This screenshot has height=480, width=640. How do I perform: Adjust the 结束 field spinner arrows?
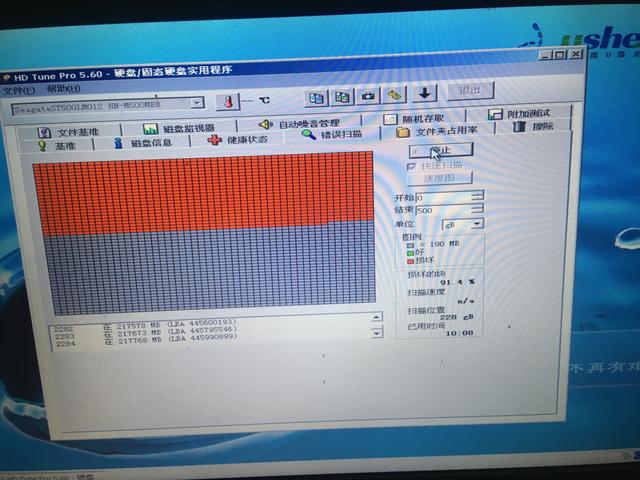478,208
